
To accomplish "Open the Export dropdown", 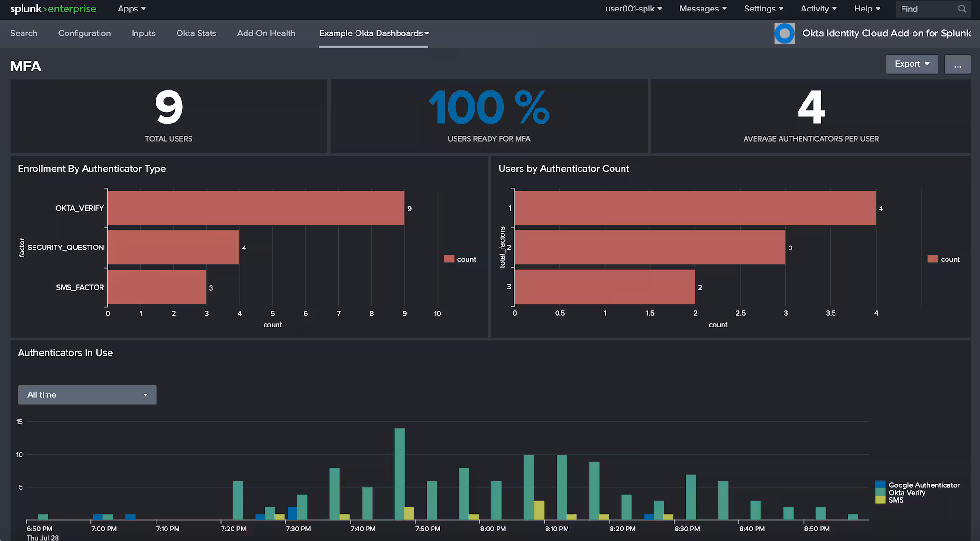I will pyautogui.click(x=912, y=64).
